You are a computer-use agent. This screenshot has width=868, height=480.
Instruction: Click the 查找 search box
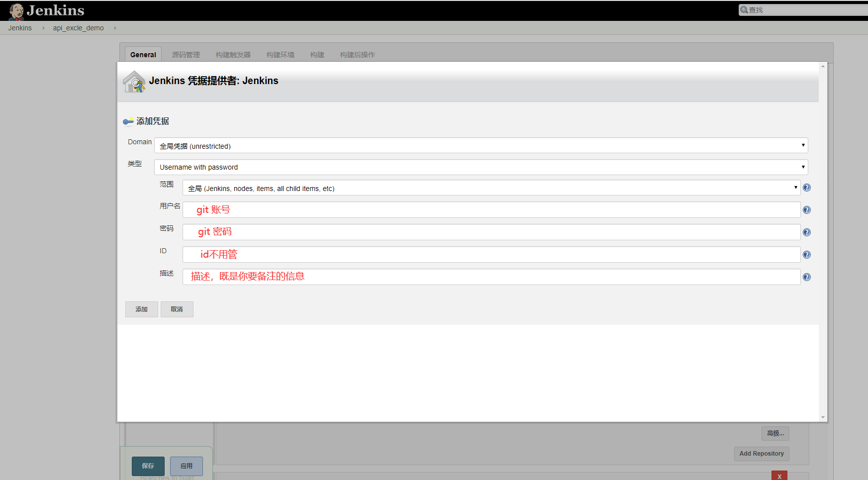tap(803, 10)
